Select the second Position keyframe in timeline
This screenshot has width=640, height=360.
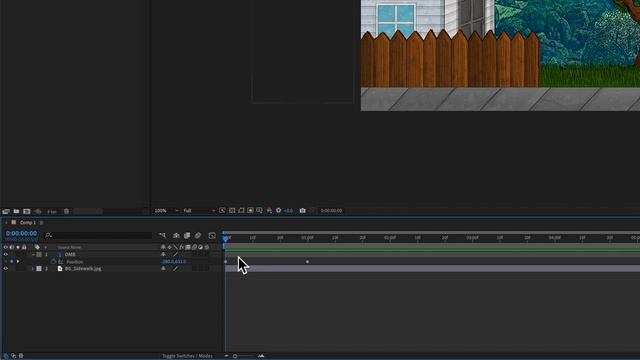click(x=307, y=262)
